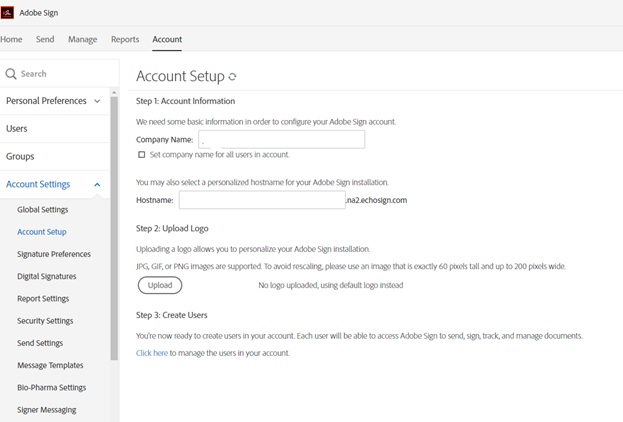Image resolution: width=623 pixels, height=422 pixels.
Task: Open the Users sidebar item
Action: click(x=17, y=129)
